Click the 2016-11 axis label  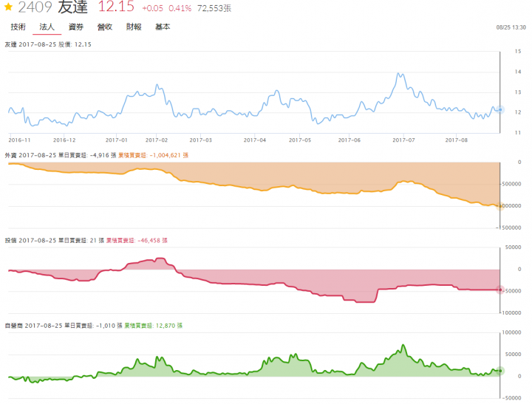click(x=19, y=140)
